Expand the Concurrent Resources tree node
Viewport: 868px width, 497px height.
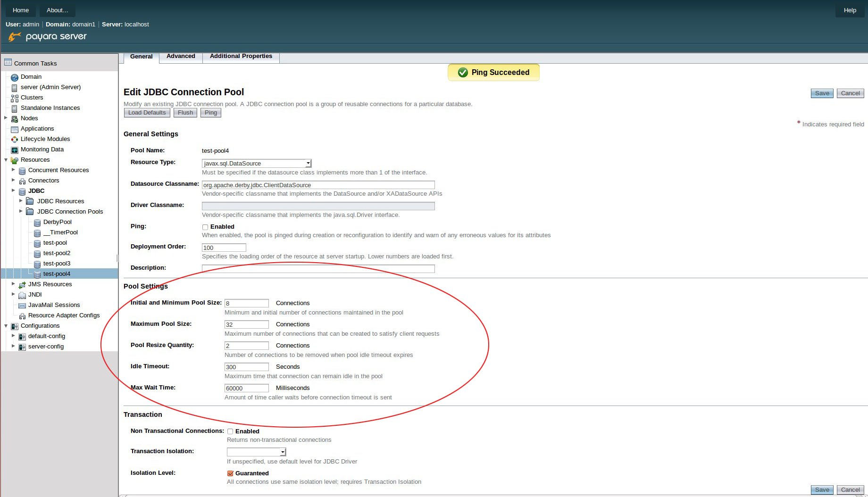pos(13,170)
